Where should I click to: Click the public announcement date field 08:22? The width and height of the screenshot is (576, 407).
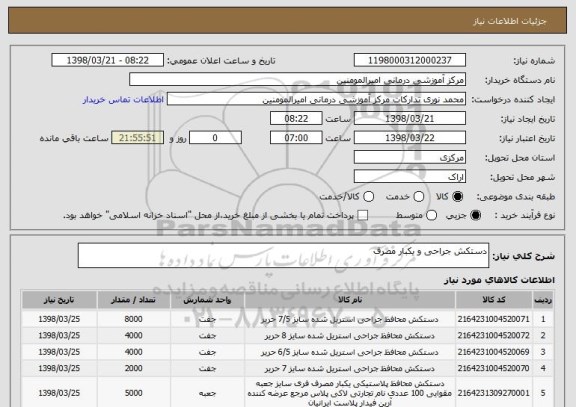(x=108, y=60)
